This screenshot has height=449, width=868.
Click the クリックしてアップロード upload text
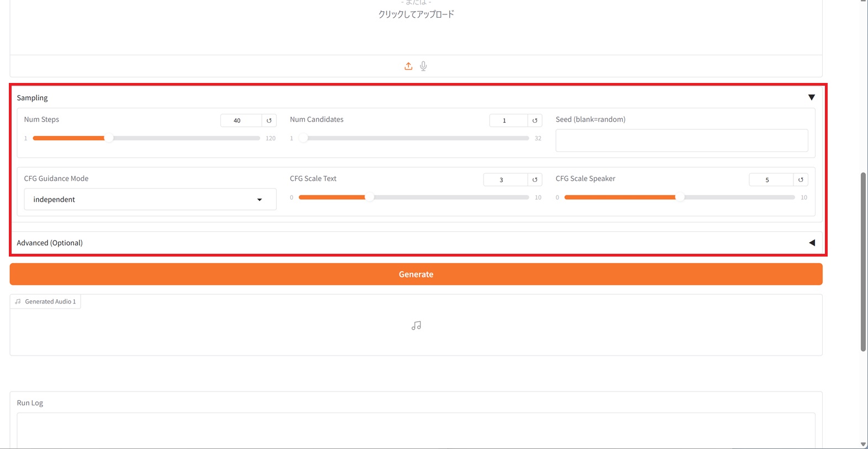click(x=416, y=14)
